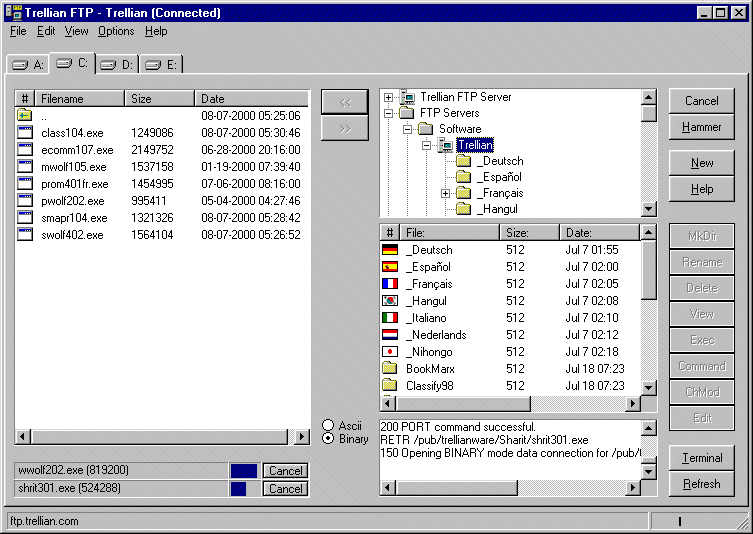The width and height of the screenshot is (753, 534).
Task: Click the parent directory up-folder icon
Action: pyautogui.click(x=25, y=116)
